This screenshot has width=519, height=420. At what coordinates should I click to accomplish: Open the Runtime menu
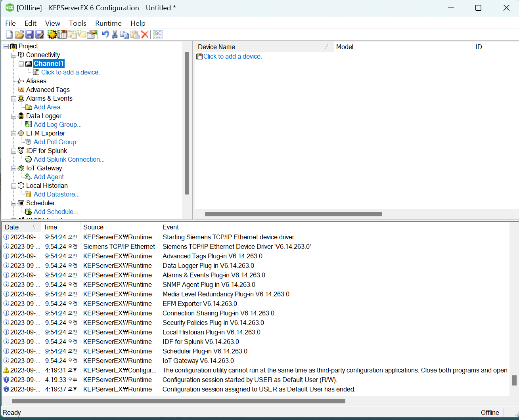click(x=108, y=23)
